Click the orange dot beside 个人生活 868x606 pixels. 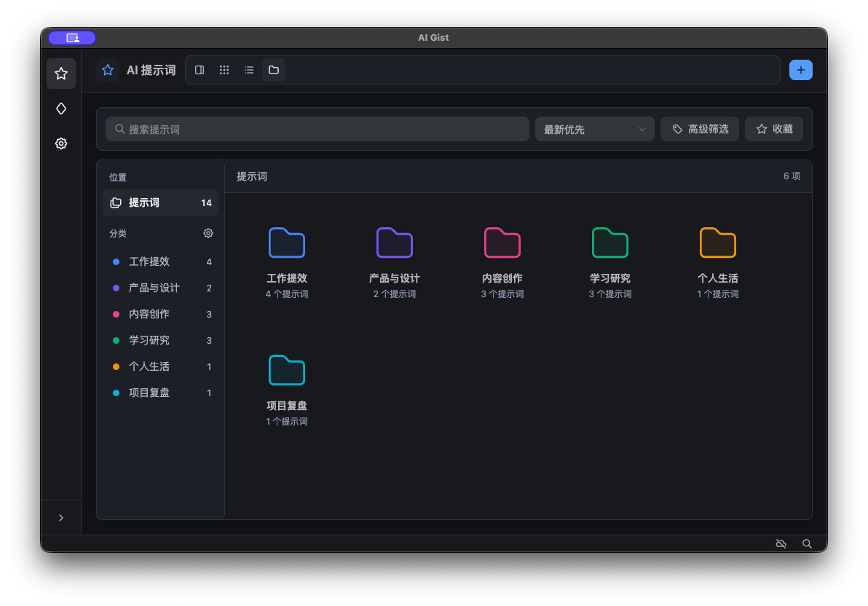[x=117, y=366]
